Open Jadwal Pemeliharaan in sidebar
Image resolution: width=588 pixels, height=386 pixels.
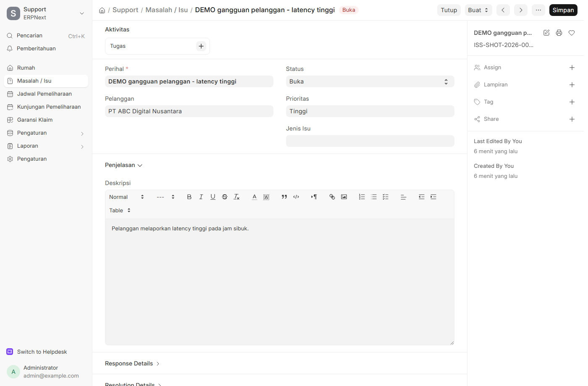click(x=46, y=94)
